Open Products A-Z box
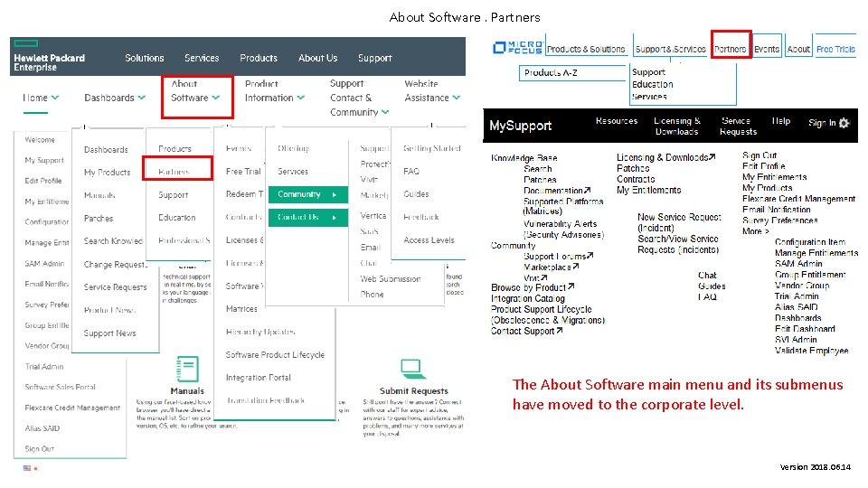The image size is (868, 488). (x=573, y=73)
